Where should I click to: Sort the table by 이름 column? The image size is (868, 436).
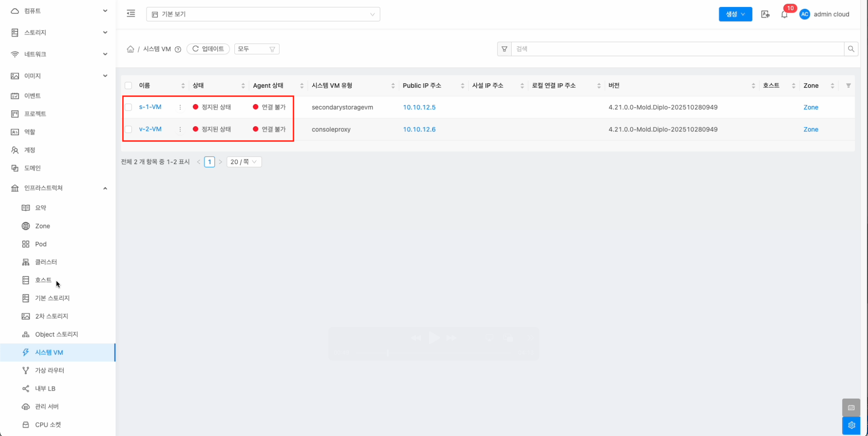click(x=183, y=86)
